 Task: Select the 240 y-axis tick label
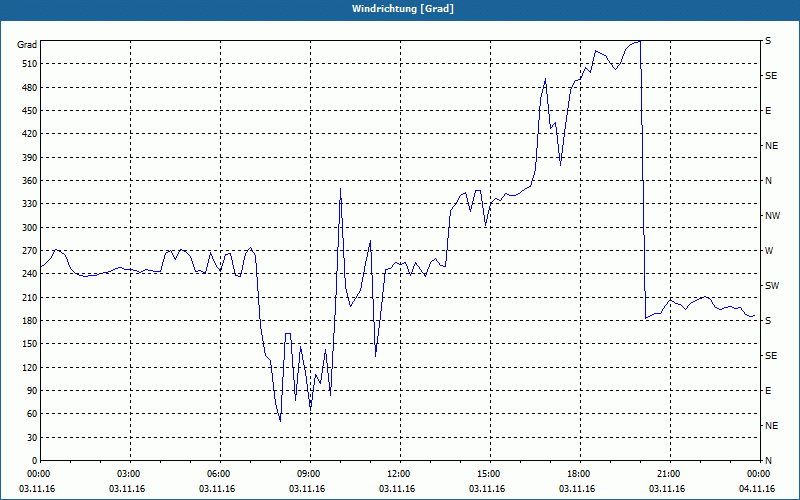pyautogui.click(x=30, y=274)
